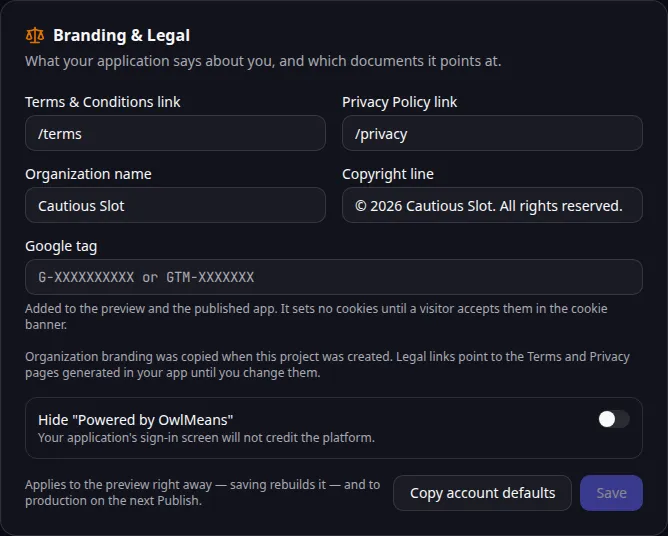Focus the Google tag input box
668x536 pixels.
[x=334, y=277]
